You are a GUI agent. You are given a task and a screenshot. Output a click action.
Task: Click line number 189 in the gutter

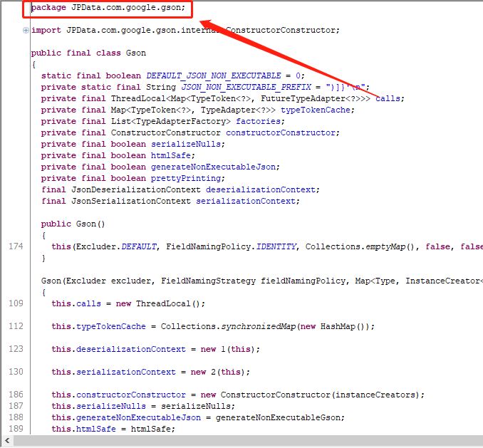pyautogui.click(x=16, y=429)
